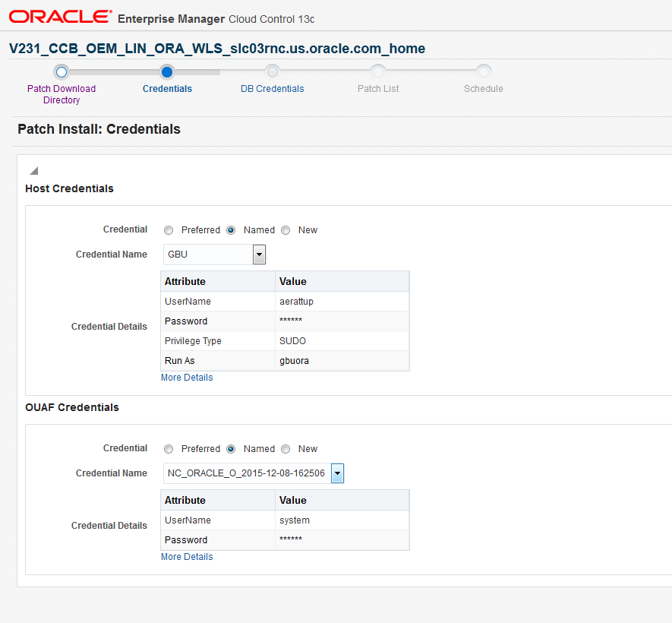The image size is (672, 623).
Task: Click OUAF Credentials Value column header
Action: click(342, 500)
